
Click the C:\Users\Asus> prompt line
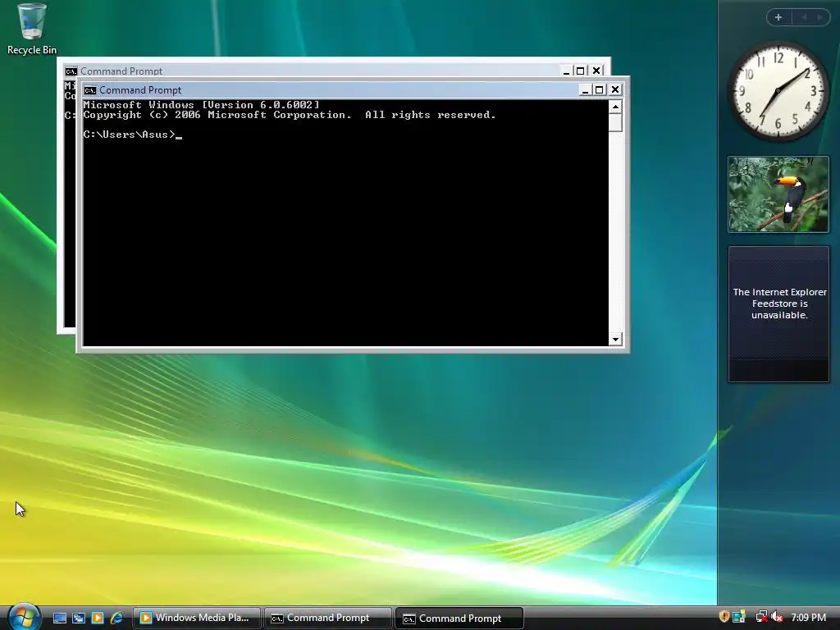pyautogui.click(x=132, y=135)
